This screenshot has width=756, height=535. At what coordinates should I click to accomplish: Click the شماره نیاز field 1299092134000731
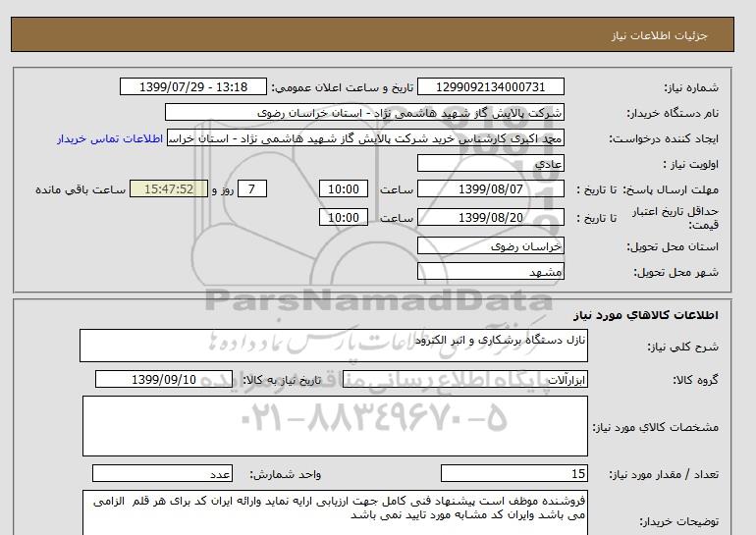click(x=490, y=87)
